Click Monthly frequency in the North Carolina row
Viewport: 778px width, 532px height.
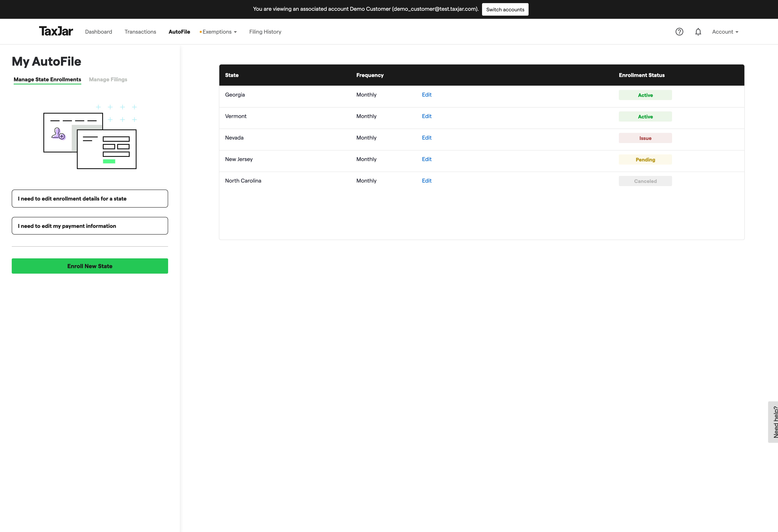tap(366, 180)
